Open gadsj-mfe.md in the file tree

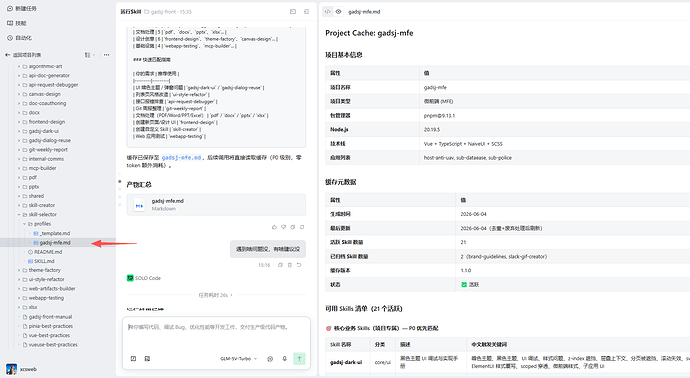click(x=52, y=242)
